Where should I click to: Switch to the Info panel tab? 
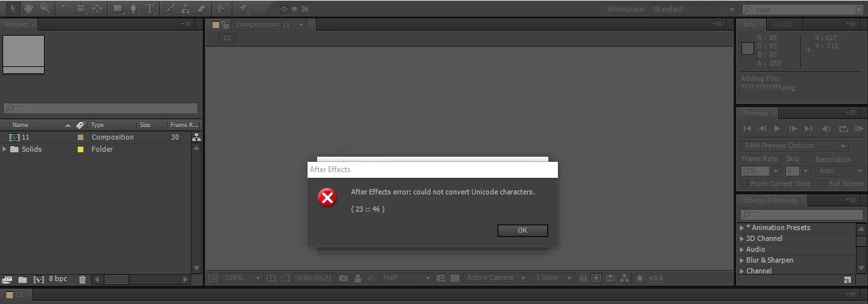point(750,24)
